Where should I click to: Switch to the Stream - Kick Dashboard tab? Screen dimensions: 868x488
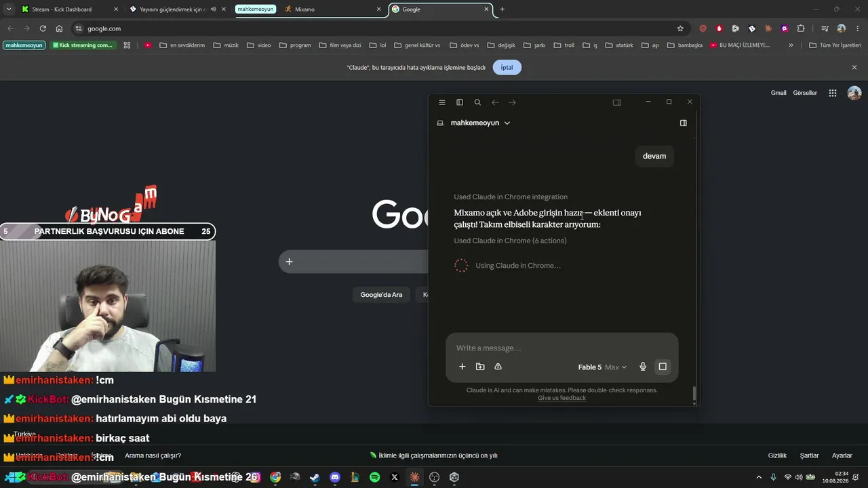[x=70, y=9]
